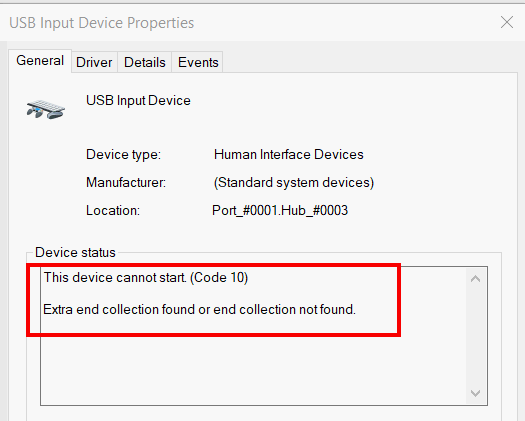Click the USB Input Device name label
The image size is (525, 421).
[x=138, y=100]
